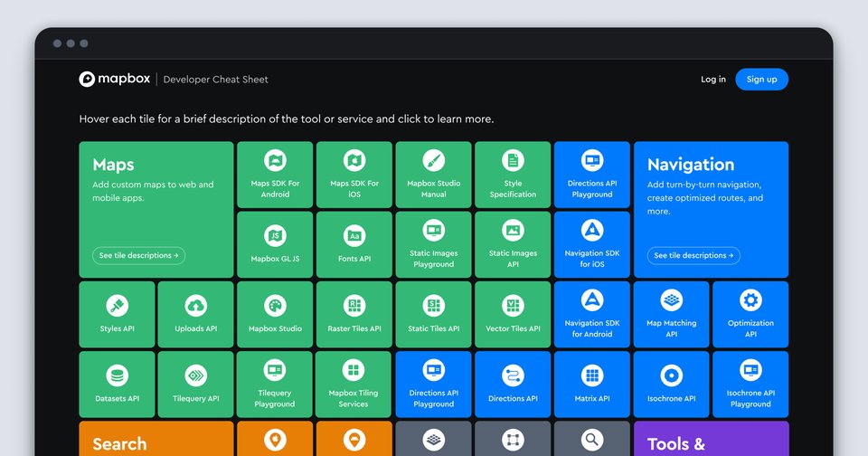Click the Log in link
This screenshot has width=868, height=456.
(712, 80)
